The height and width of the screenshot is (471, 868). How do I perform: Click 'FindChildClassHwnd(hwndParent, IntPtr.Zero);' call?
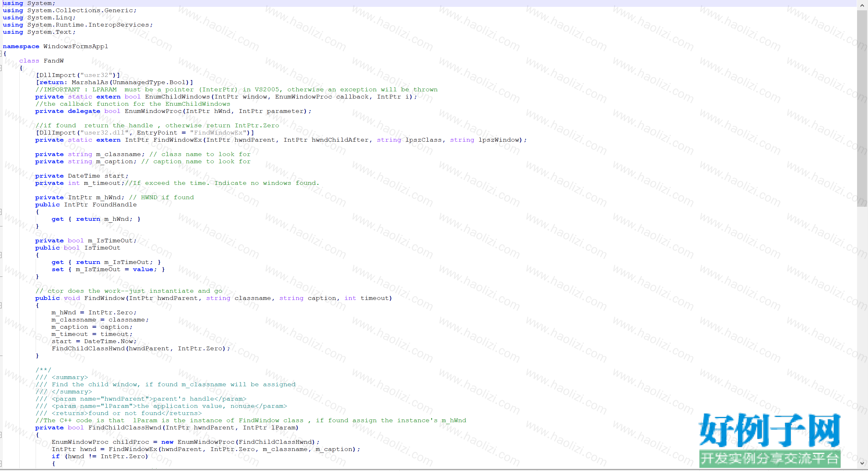tap(141, 349)
